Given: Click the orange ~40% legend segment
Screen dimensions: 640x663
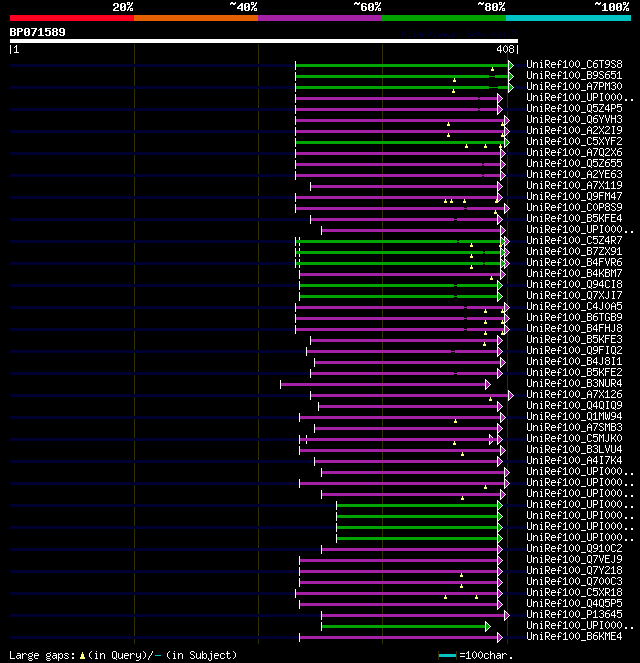Looking at the screenshot, I should [x=196, y=18].
